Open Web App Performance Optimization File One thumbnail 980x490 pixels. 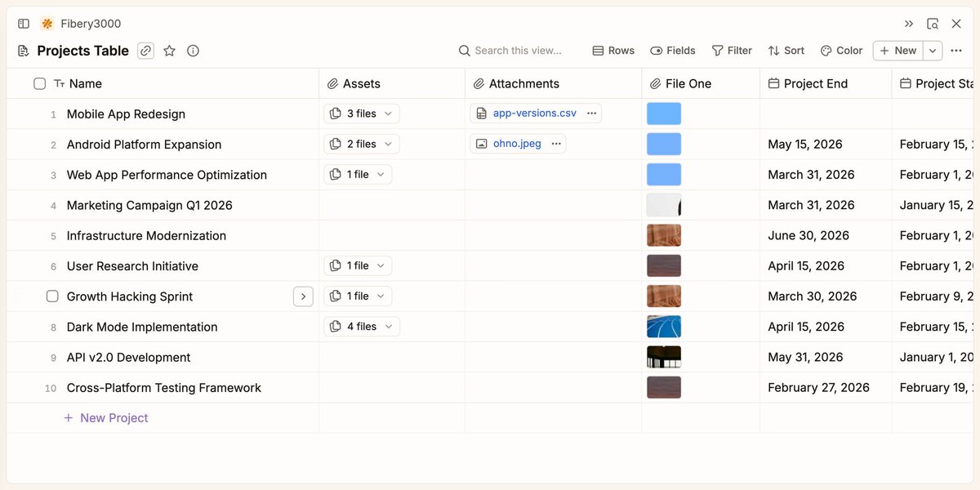click(x=664, y=174)
